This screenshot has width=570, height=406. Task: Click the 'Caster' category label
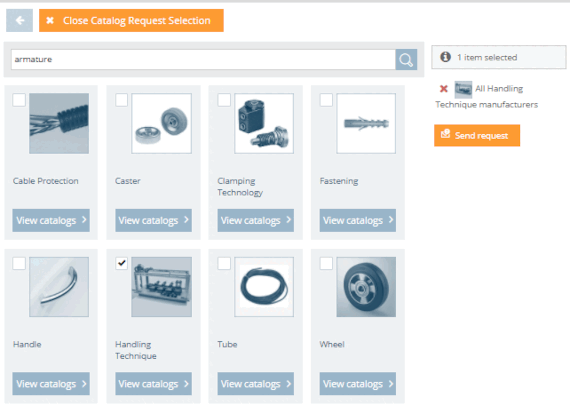click(128, 181)
